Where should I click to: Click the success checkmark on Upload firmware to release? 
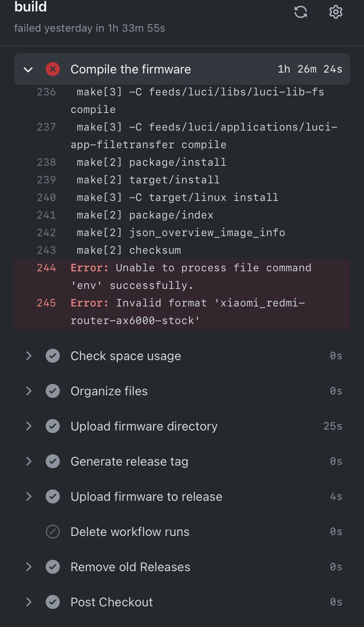point(53,496)
